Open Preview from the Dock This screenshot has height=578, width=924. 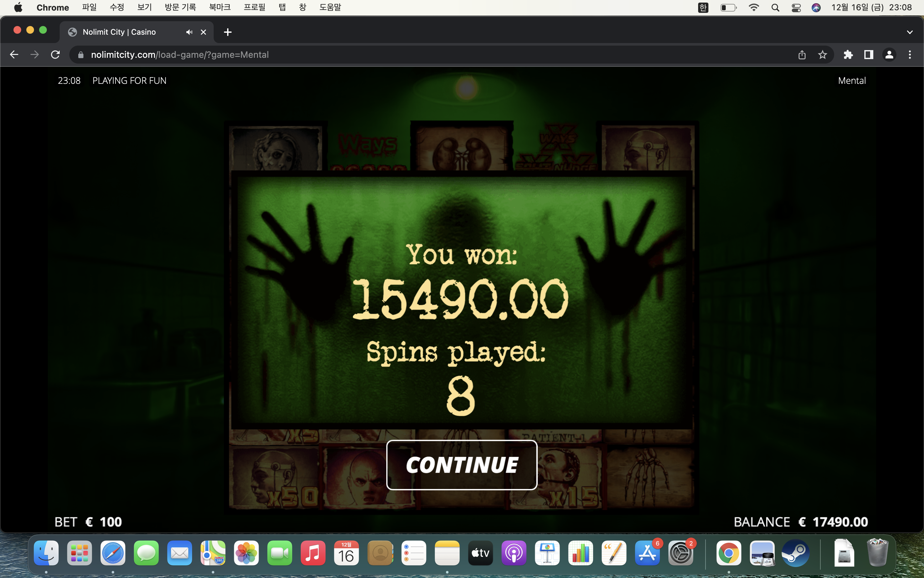coord(762,553)
